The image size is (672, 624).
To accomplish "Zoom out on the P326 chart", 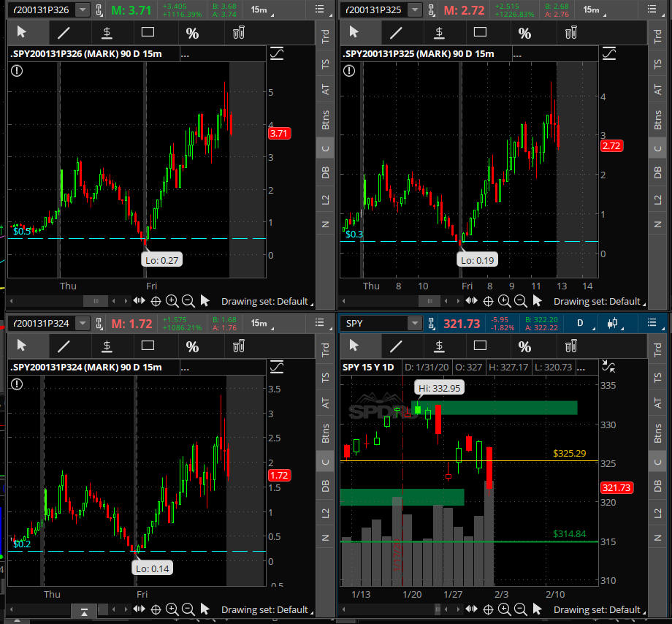I will (188, 301).
